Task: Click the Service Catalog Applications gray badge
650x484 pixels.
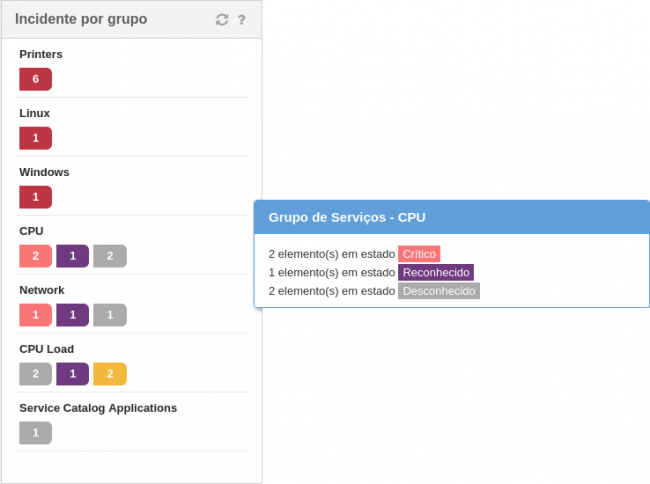Action: (35, 433)
